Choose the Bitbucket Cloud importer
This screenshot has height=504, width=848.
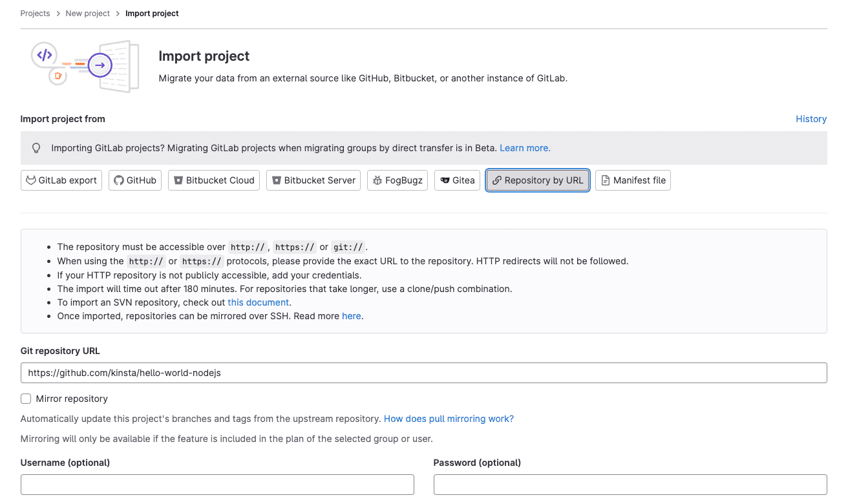pyautogui.click(x=213, y=180)
